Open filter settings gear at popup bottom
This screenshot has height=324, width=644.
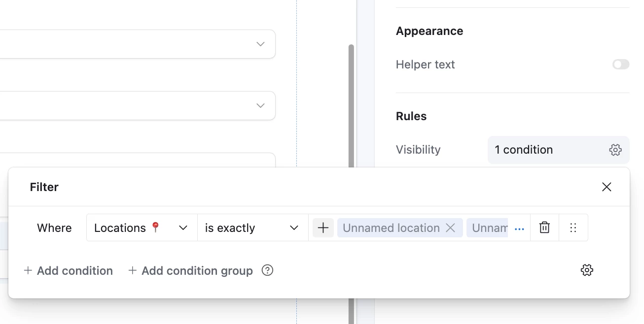pyautogui.click(x=587, y=270)
